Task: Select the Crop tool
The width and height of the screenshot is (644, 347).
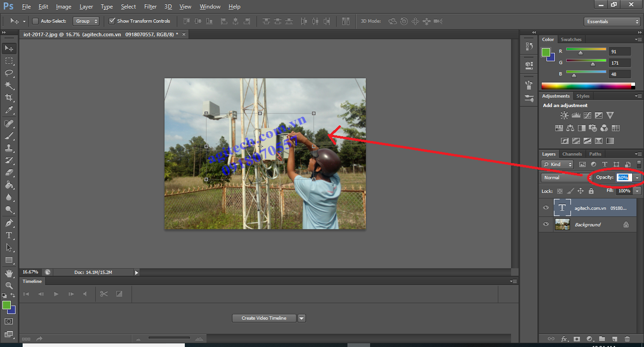Action: (9, 98)
